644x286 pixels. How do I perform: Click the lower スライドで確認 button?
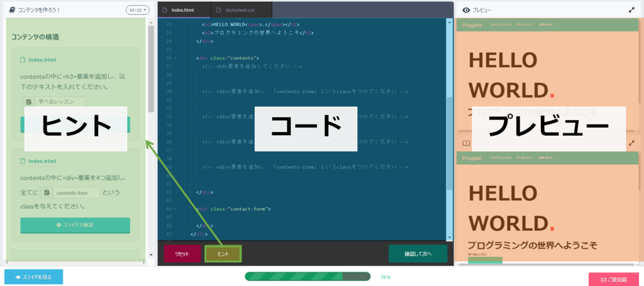75,225
